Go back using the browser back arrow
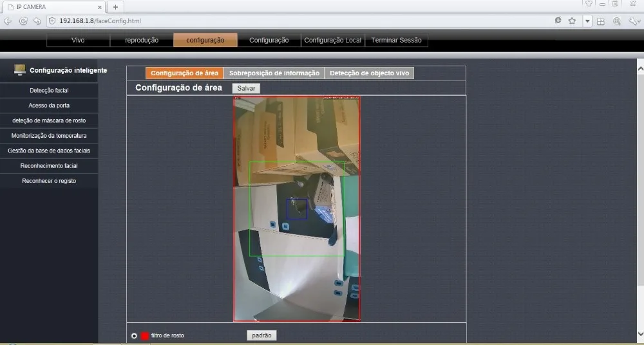This screenshot has height=345, width=644. coord(7,21)
